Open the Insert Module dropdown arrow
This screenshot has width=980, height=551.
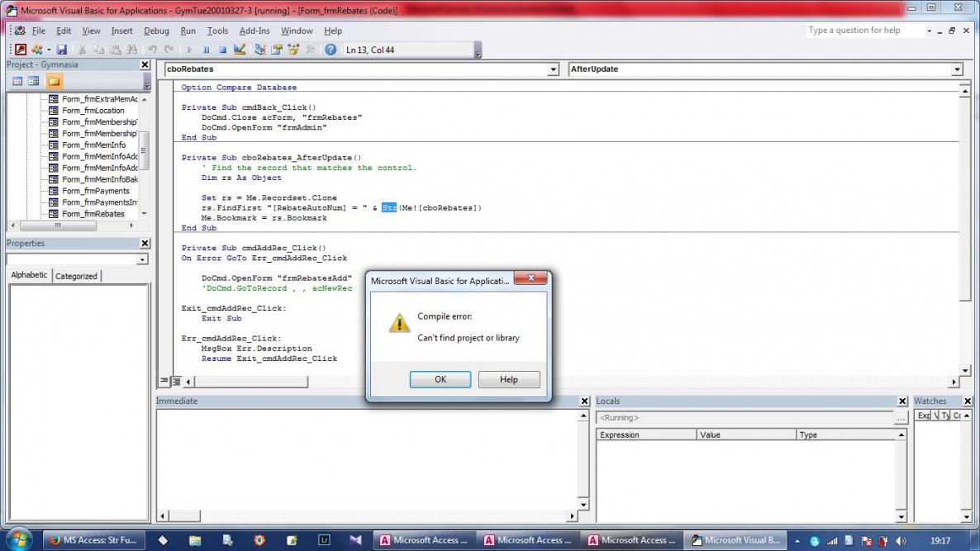tap(48, 50)
